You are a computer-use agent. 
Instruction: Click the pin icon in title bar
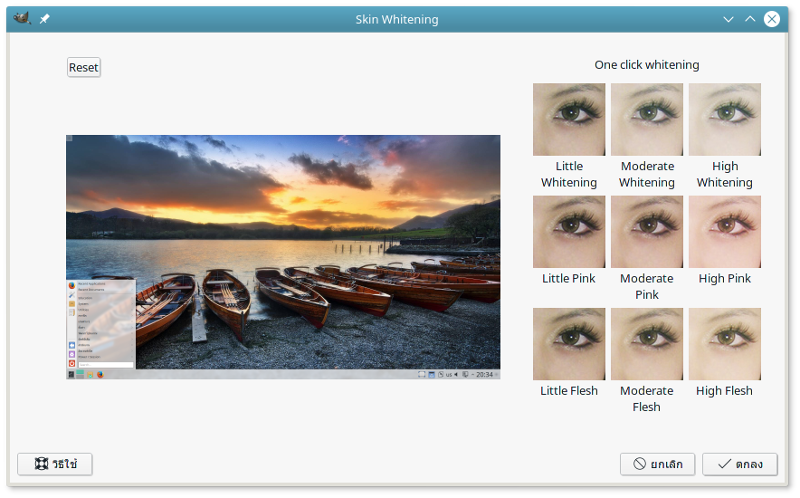click(45, 19)
